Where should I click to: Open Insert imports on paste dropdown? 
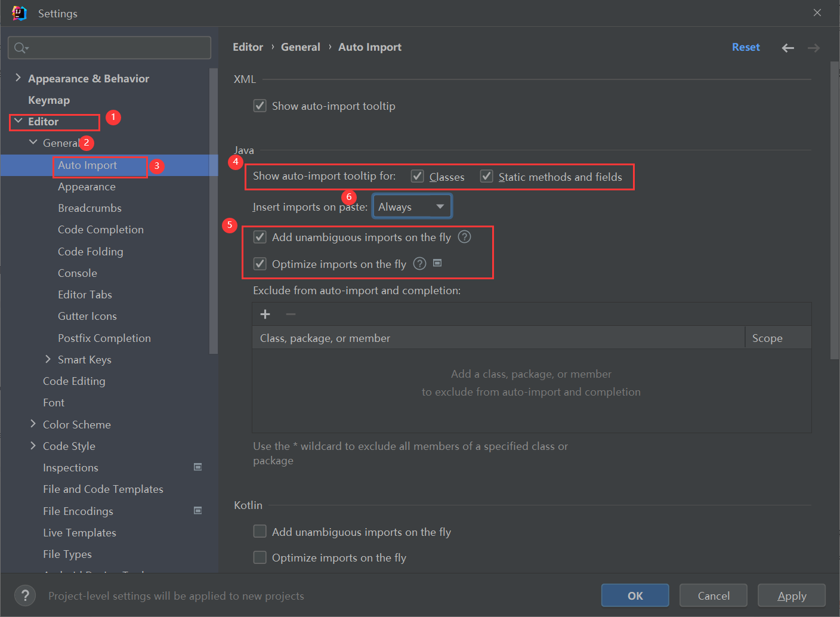click(x=412, y=206)
